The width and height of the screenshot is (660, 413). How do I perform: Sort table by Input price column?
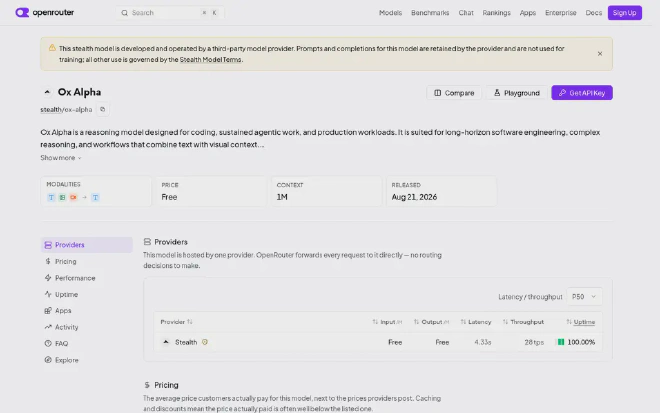pos(387,322)
